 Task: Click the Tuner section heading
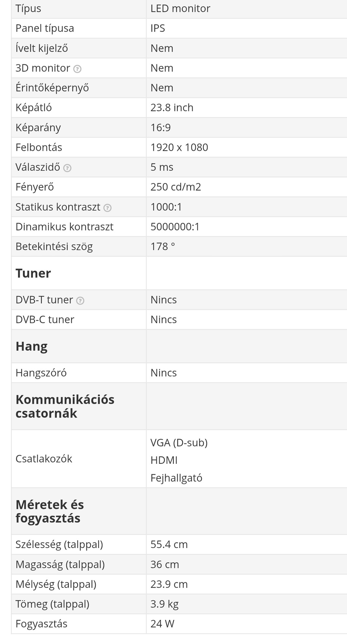[33, 273]
